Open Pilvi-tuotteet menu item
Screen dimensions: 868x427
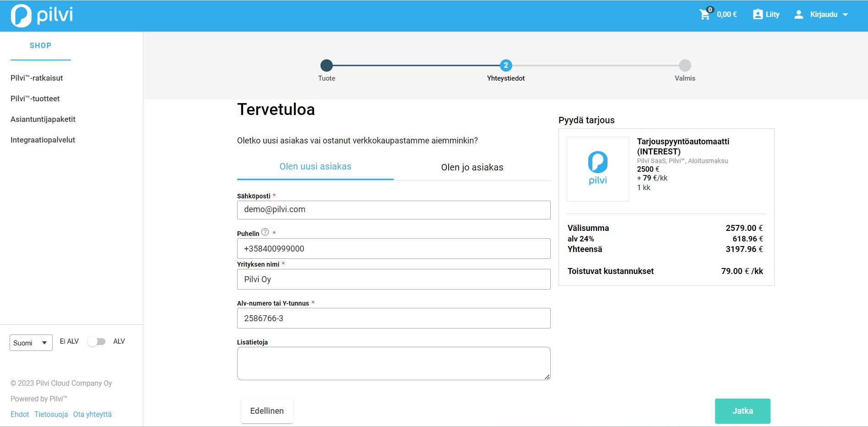click(35, 99)
